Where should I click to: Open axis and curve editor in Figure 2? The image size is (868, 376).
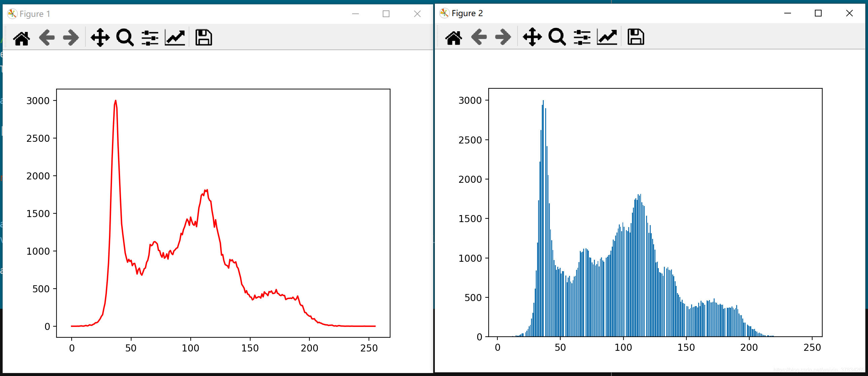[607, 37]
